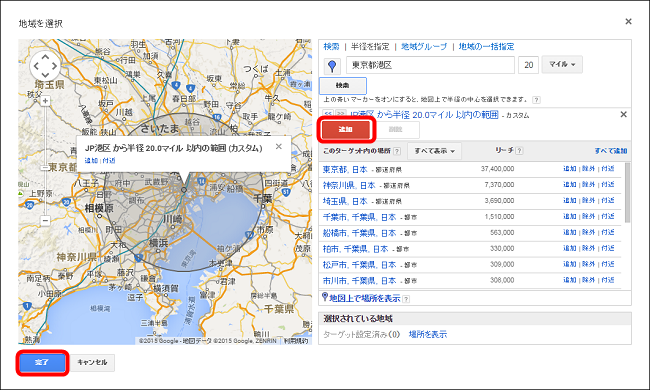The width and height of the screenshot is (650, 390).
Task: Toggle the blue map marker button
Action: tap(332, 65)
